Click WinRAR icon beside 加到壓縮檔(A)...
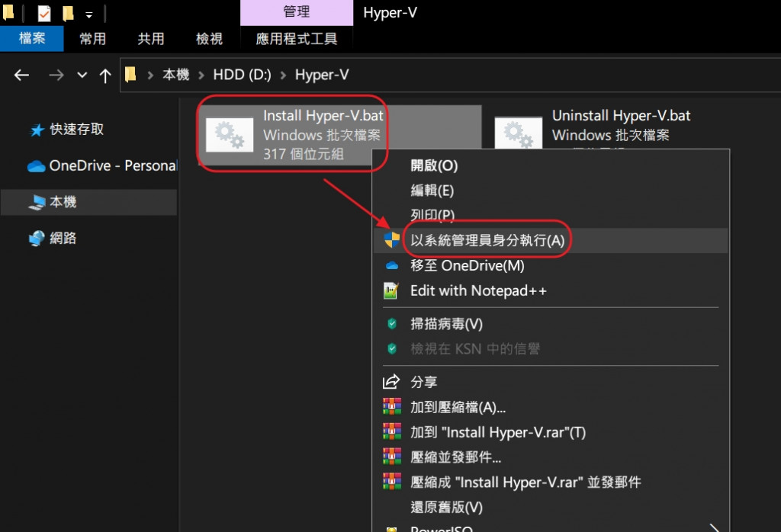This screenshot has height=532, width=781. pyautogui.click(x=392, y=406)
